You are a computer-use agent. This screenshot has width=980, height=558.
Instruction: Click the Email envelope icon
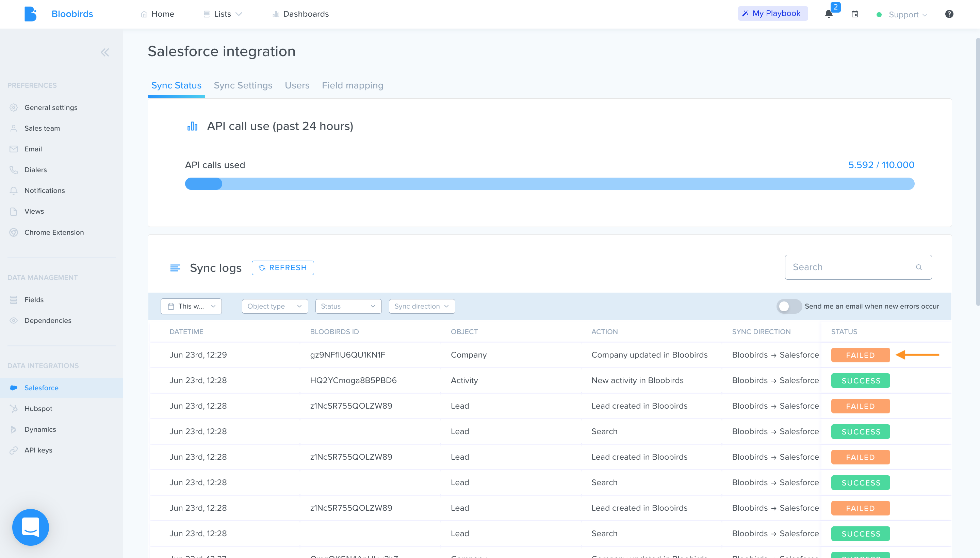(x=14, y=149)
